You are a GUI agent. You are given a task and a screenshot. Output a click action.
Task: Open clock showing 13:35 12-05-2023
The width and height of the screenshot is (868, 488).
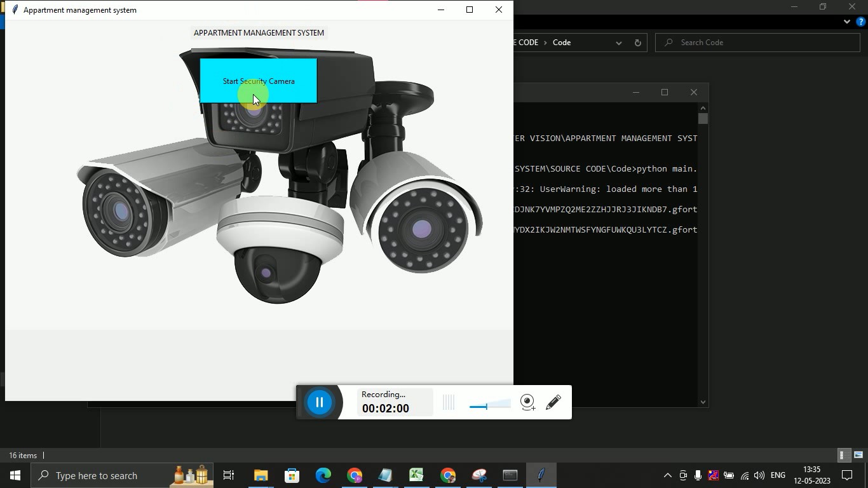click(812, 475)
